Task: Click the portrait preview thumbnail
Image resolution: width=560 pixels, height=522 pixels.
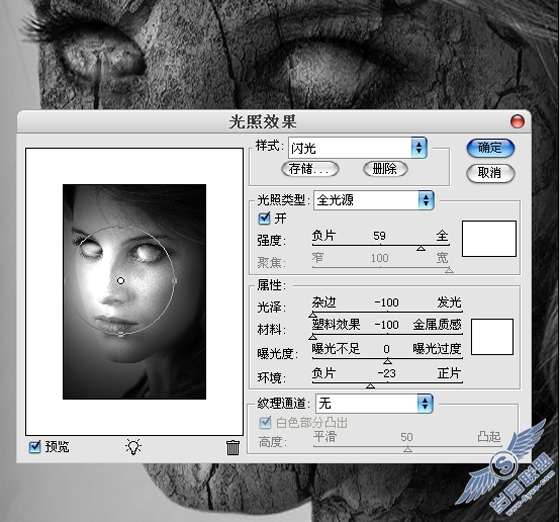Action: click(x=134, y=292)
